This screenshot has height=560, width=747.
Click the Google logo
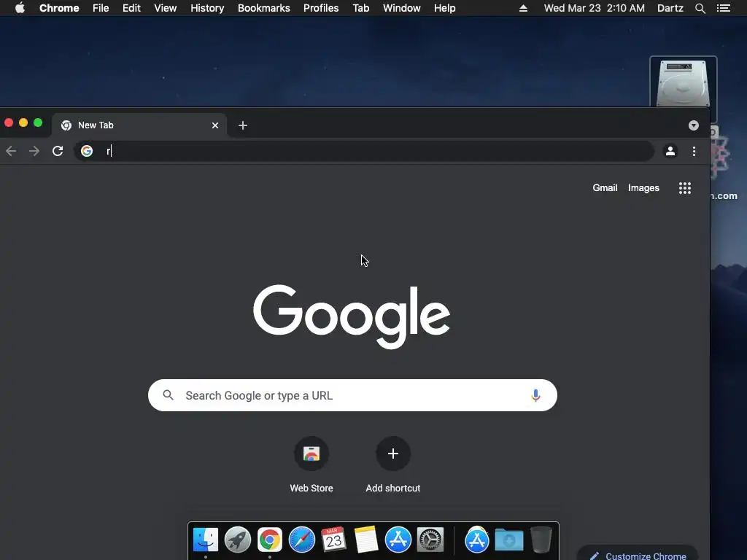pos(352,316)
